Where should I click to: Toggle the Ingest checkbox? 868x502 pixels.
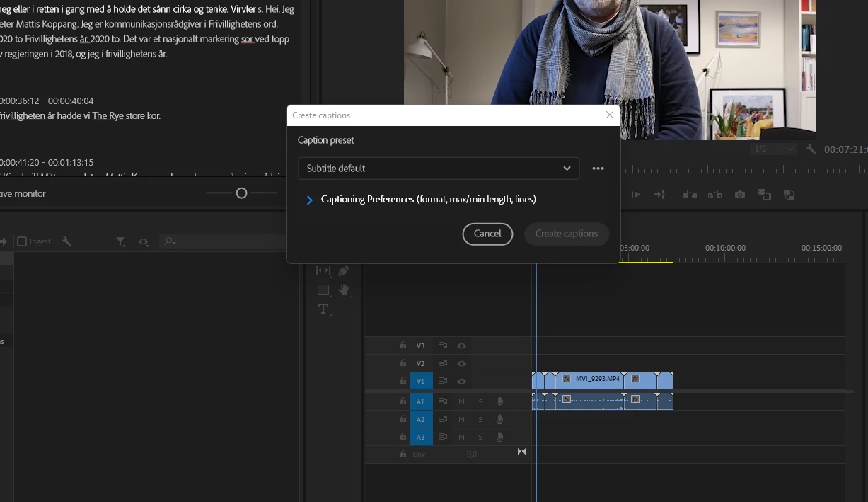pyautogui.click(x=22, y=241)
